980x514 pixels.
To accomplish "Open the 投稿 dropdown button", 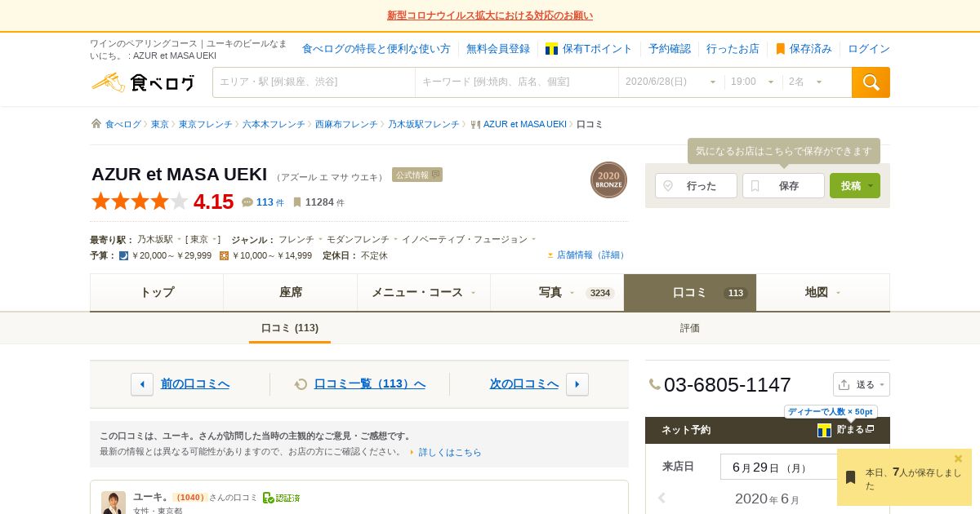I will pos(855,185).
